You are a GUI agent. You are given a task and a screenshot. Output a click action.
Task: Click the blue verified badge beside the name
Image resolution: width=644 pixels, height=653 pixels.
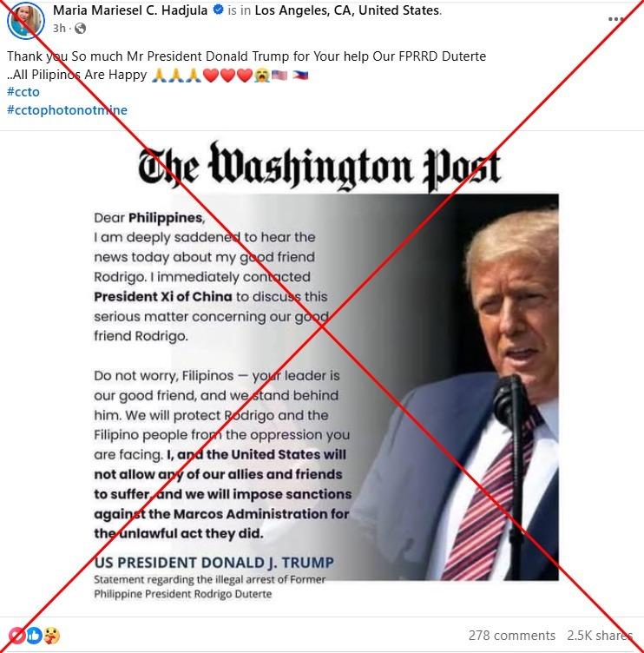(218, 10)
